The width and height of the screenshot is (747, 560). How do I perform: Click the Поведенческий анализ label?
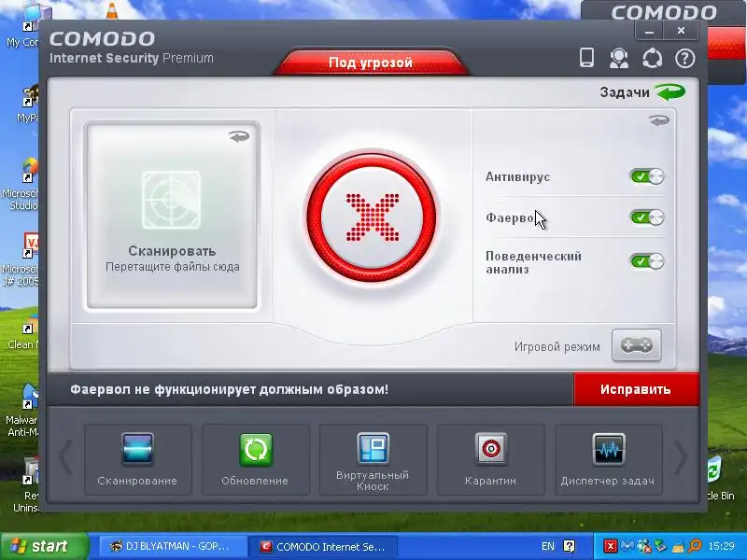(x=533, y=262)
